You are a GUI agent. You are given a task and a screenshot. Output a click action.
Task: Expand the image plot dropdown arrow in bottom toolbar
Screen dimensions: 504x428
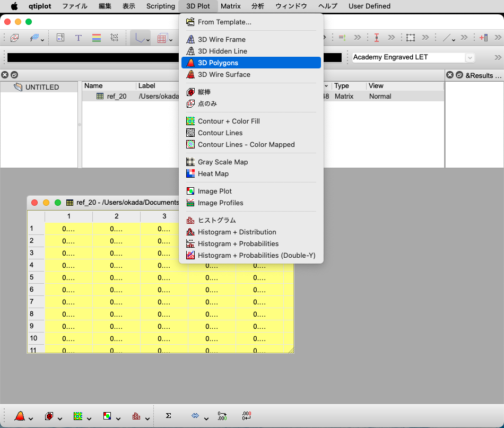[x=118, y=418]
